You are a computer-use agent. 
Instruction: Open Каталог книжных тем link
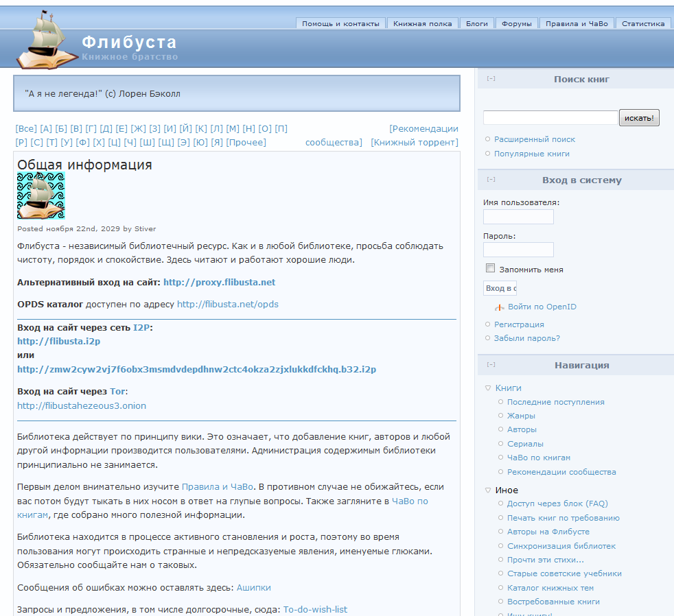coord(550,588)
